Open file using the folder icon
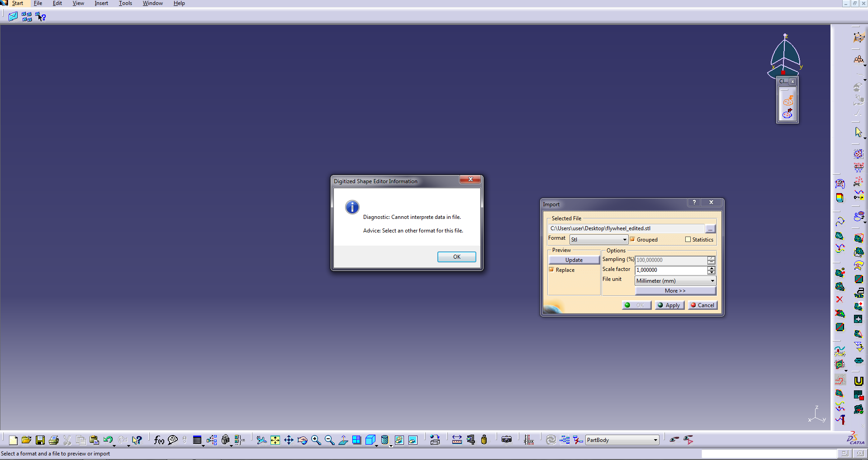This screenshot has height=460, width=868. coord(26,440)
